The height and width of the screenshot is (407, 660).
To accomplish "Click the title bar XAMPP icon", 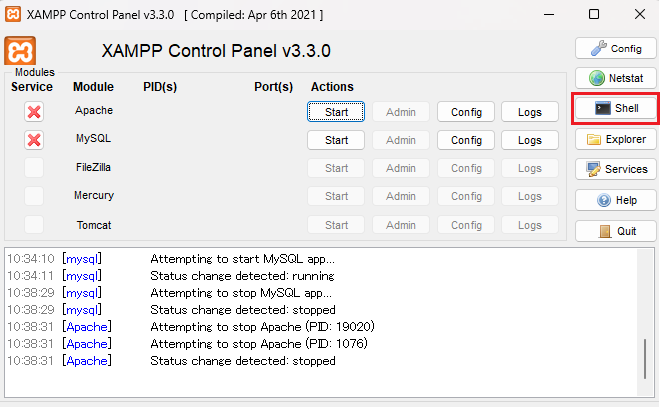I will tap(14, 14).
